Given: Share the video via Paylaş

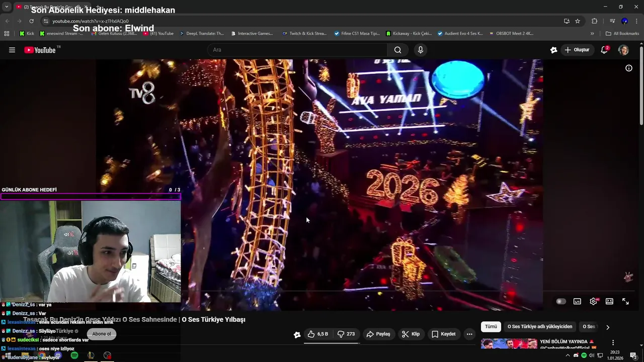Looking at the screenshot, I should (x=378, y=334).
